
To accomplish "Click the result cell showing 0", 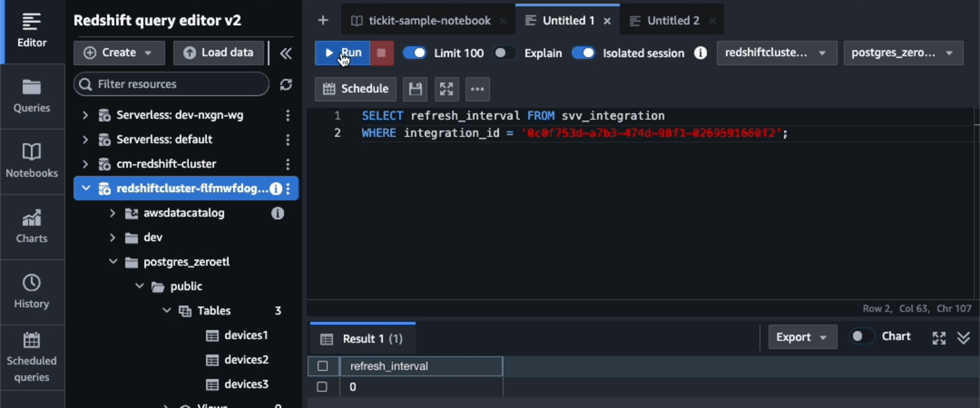I will coord(421,387).
